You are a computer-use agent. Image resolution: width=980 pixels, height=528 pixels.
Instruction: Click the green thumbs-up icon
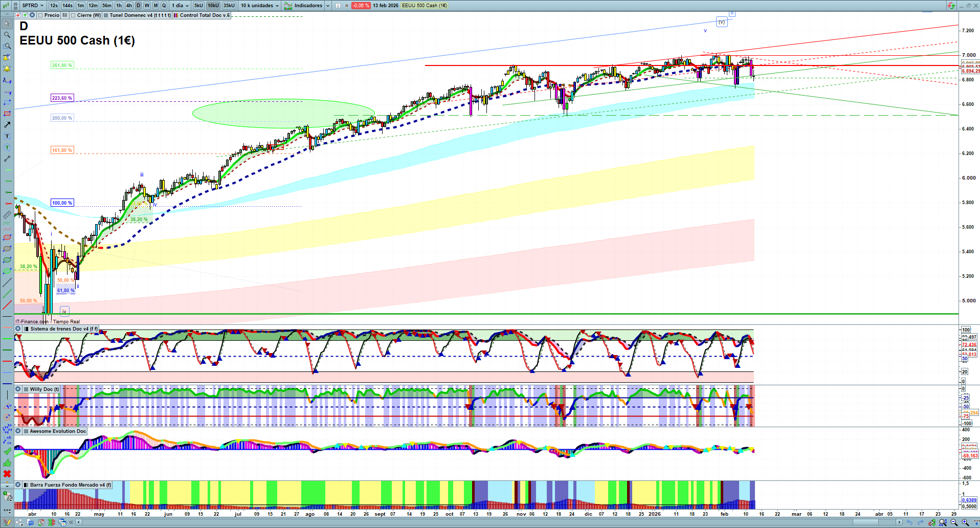(x=7, y=463)
